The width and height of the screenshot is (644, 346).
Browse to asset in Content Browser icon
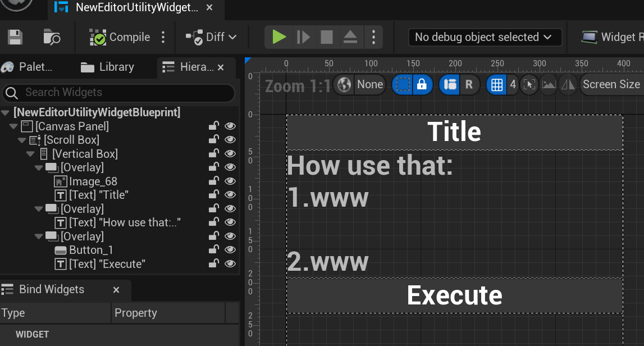click(x=52, y=37)
